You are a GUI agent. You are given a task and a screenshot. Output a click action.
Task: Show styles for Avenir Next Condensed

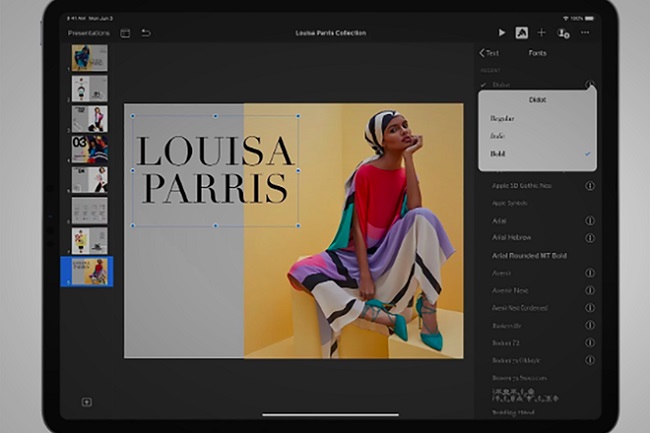pyautogui.click(x=589, y=308)
